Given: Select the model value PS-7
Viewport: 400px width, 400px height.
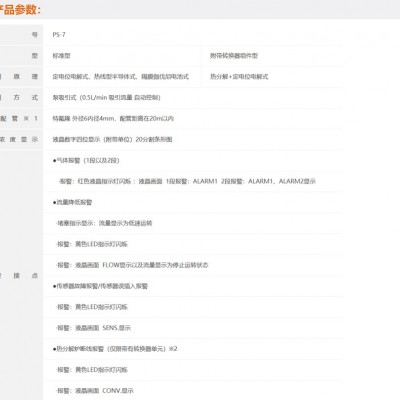Looking at the screenshot, I should click(x=59, y=35).
